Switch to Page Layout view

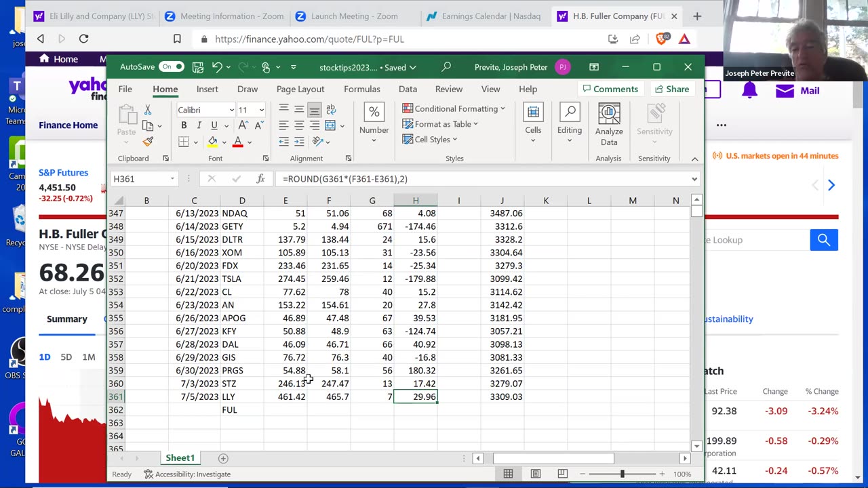(535, 474)
